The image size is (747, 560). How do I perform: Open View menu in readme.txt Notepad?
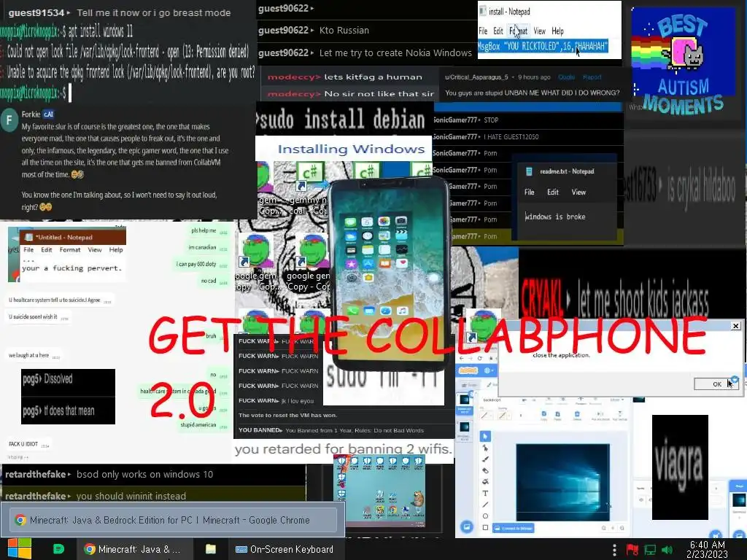tap(578, 192)
